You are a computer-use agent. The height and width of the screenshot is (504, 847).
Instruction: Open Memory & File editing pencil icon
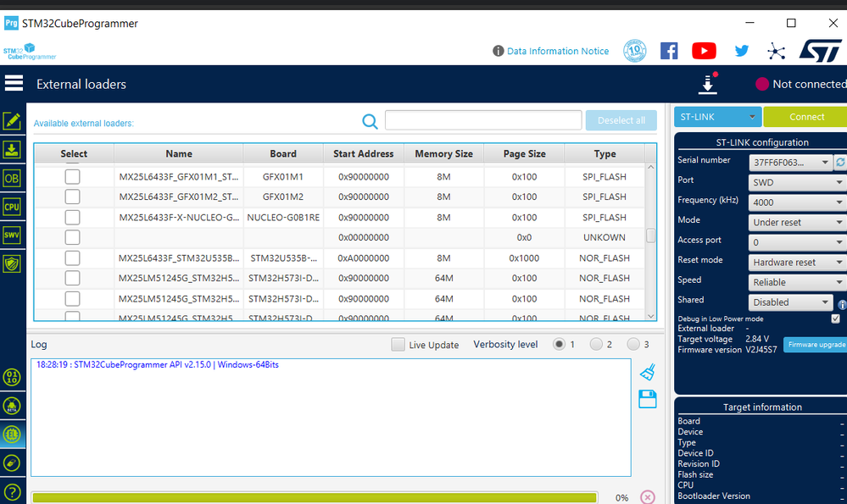click(12, 121)
